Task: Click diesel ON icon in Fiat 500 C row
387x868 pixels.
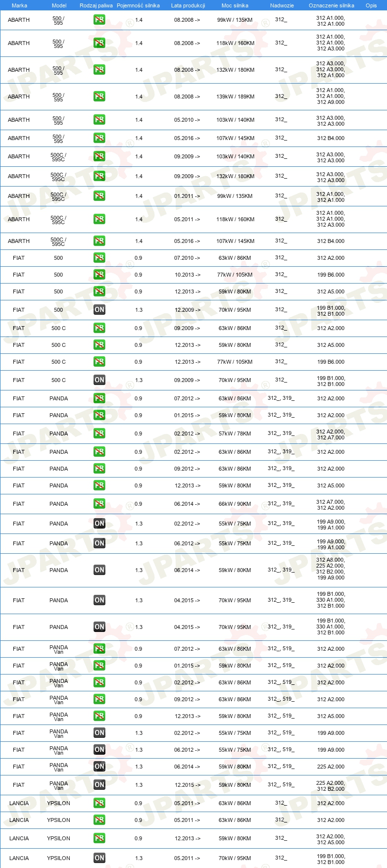Action: tap(99, 380)
